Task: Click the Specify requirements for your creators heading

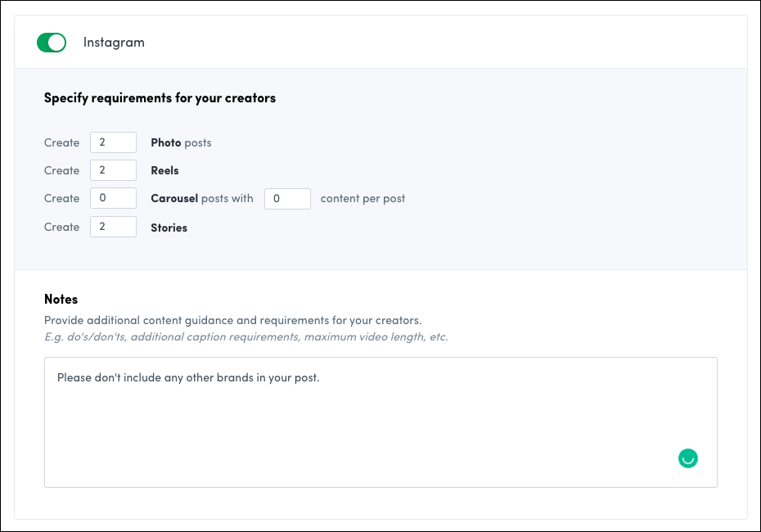Action: pyautogui.click(x=160, y=98)
